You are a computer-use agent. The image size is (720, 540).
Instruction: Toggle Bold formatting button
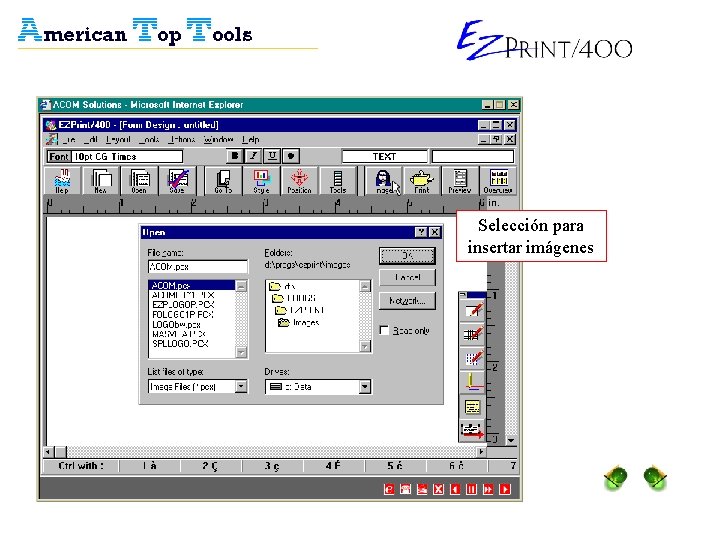click(235, 156)
